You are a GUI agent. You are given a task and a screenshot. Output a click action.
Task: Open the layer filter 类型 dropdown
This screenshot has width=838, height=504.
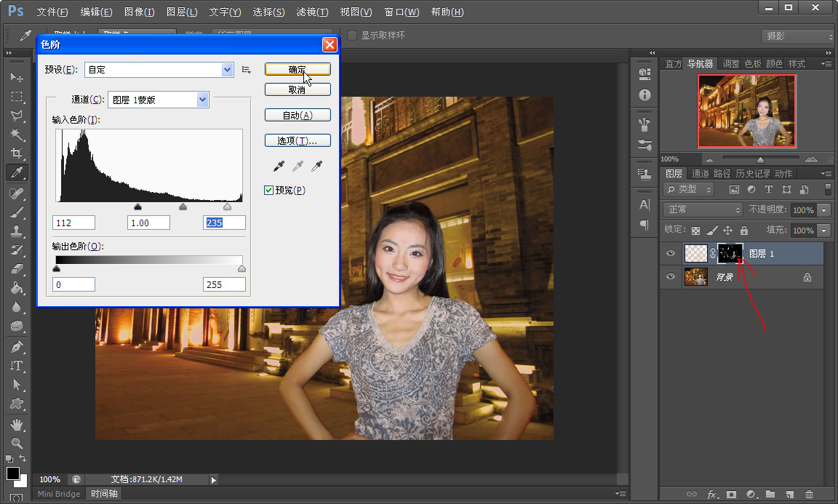689,189
